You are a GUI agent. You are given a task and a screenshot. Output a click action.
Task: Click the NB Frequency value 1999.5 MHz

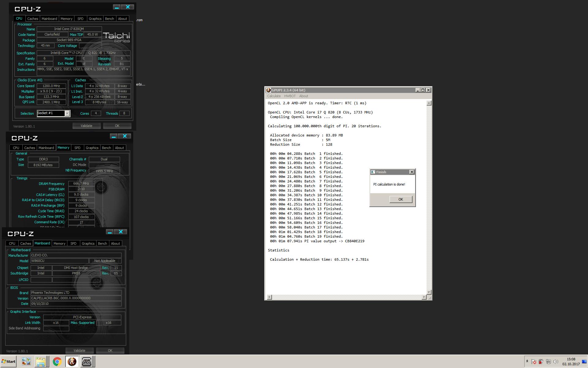[104, 171]
